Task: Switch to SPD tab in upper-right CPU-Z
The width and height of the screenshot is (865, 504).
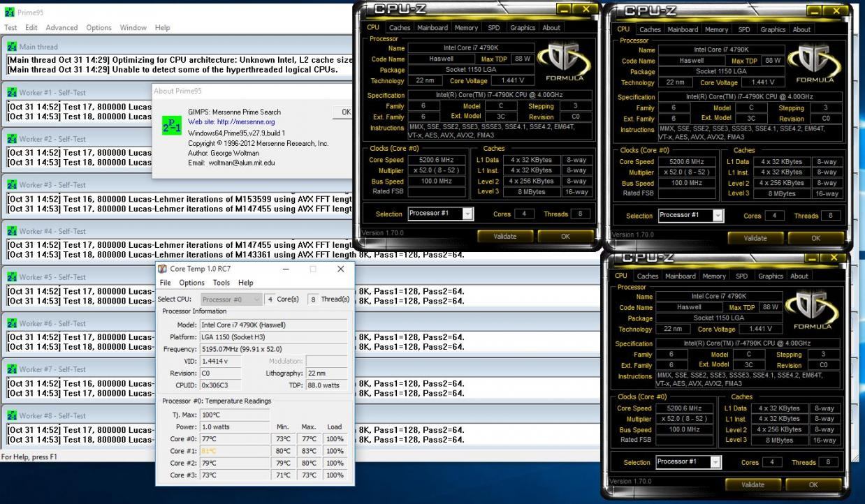Action: pyautogui.click(x=744, y=30)
